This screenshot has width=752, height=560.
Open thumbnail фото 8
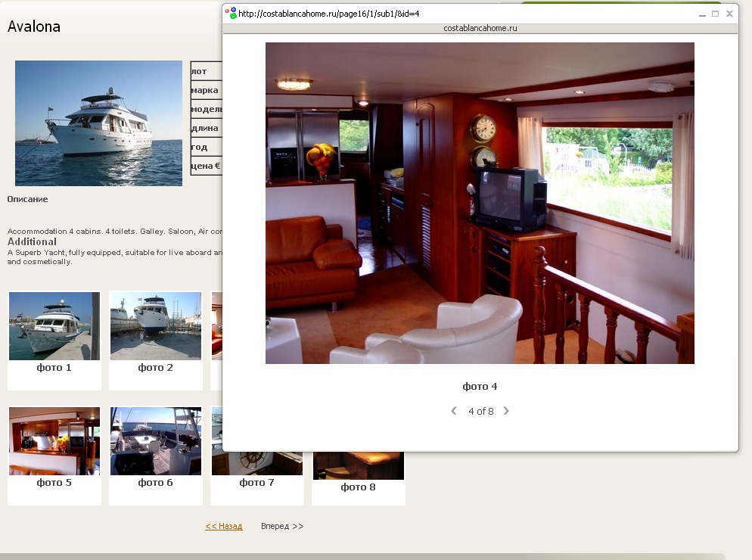coord(359,465)
